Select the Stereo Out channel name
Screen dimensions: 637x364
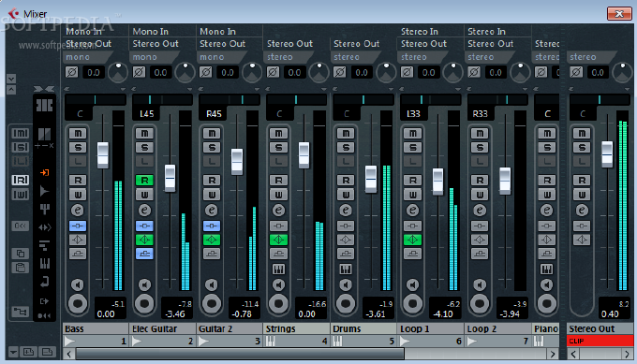pyautogui.click(x=600, y=328)
